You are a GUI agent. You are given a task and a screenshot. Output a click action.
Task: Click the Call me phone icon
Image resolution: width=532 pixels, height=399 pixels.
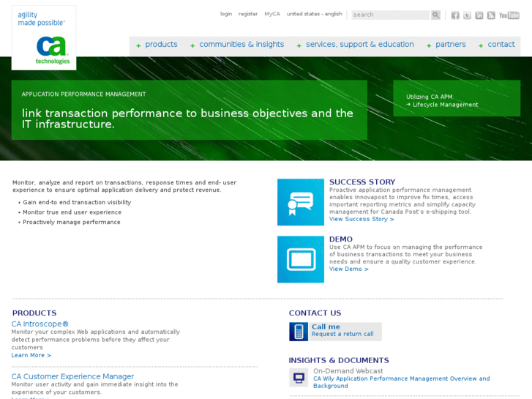[299, 332]
